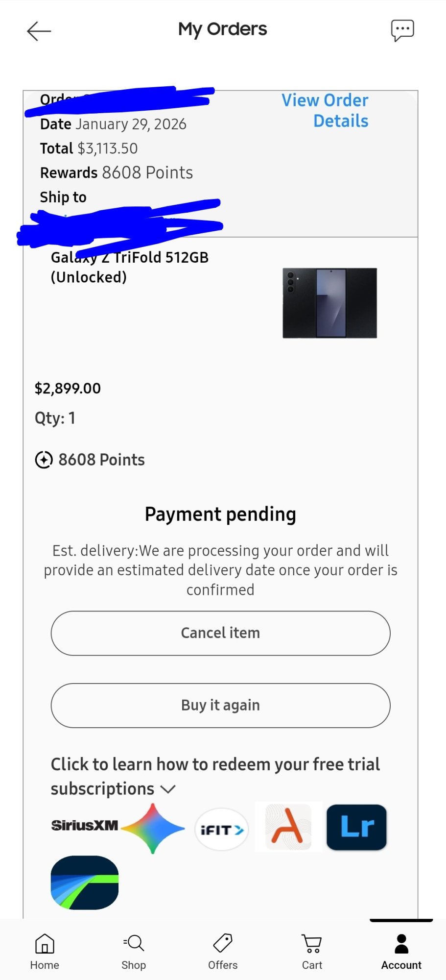This screenshot has height=980, width=446.
Task: Open View Order Details link
Action: tap(325, 110)
